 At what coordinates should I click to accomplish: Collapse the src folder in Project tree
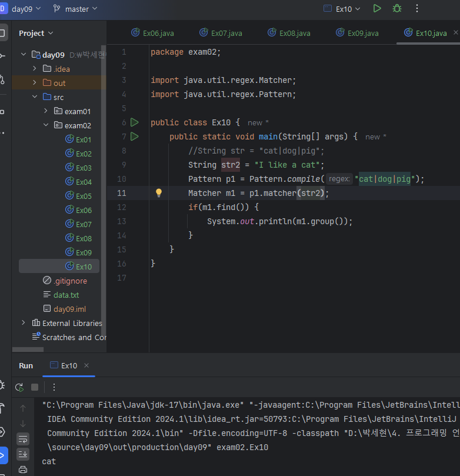click(x=35, y=97)
